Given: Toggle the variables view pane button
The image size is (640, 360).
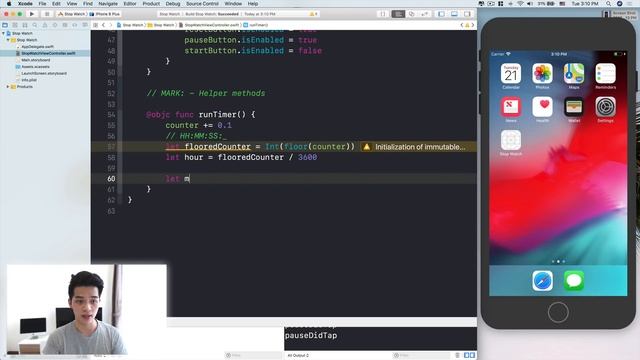Looking at the screenshot, I should point(467,355).
